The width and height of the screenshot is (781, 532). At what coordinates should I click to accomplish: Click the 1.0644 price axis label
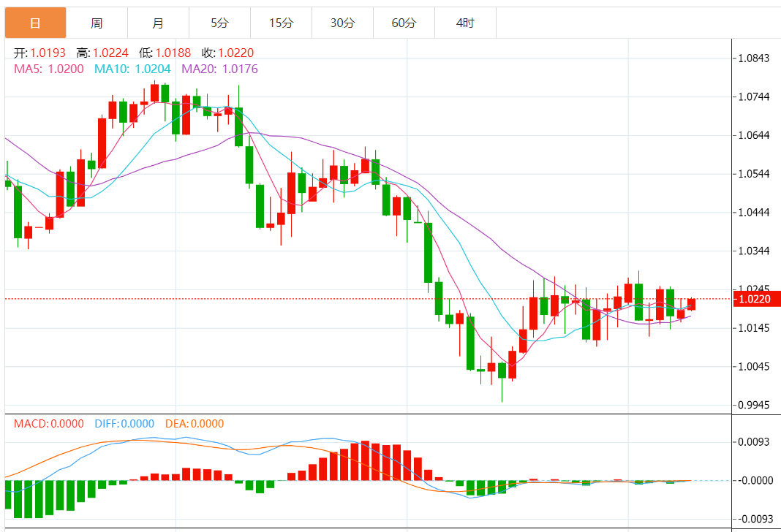click(x=754, y=135)
